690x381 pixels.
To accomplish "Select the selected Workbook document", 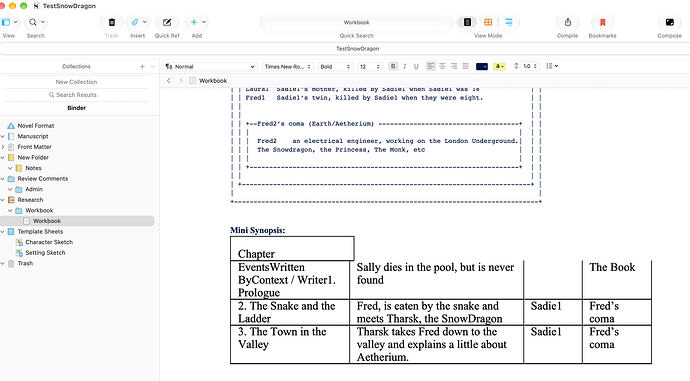I will tap(77, 221).
